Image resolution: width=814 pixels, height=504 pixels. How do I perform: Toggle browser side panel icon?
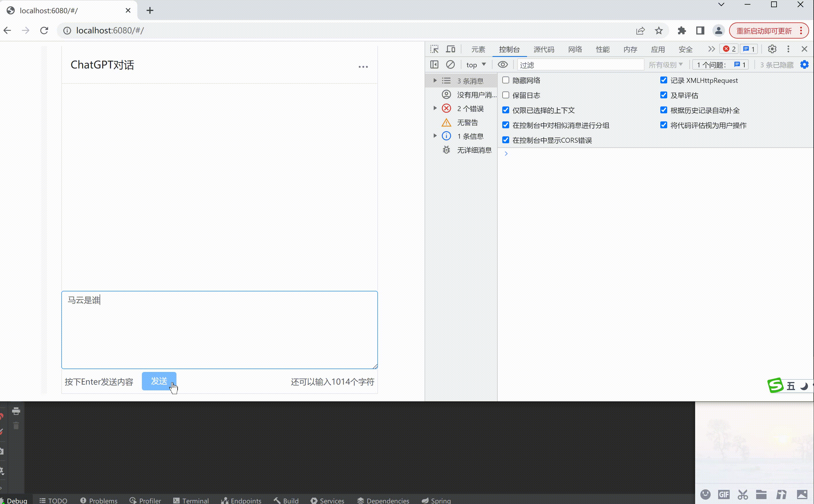[700, 31]
